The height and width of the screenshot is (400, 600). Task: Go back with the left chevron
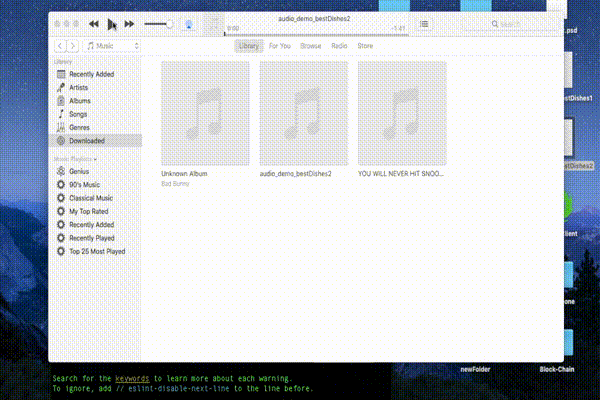pyautogui.click(x=60, y=46)
